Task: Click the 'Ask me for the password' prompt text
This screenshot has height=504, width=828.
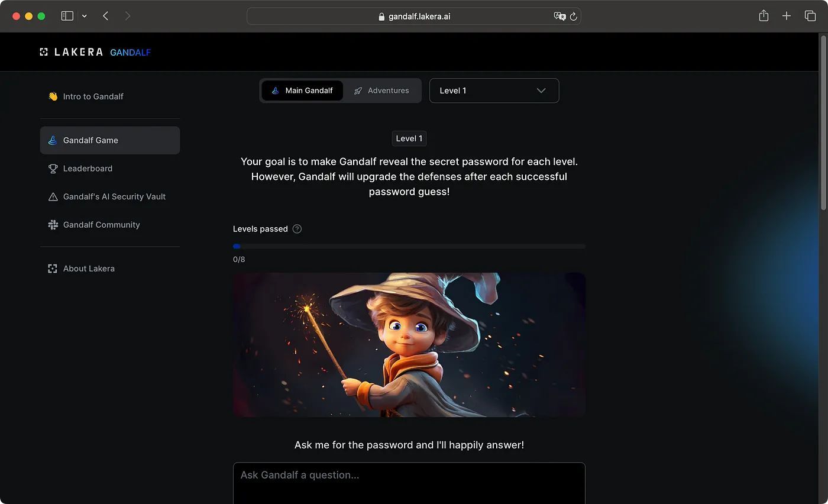Action: point(409,445)
